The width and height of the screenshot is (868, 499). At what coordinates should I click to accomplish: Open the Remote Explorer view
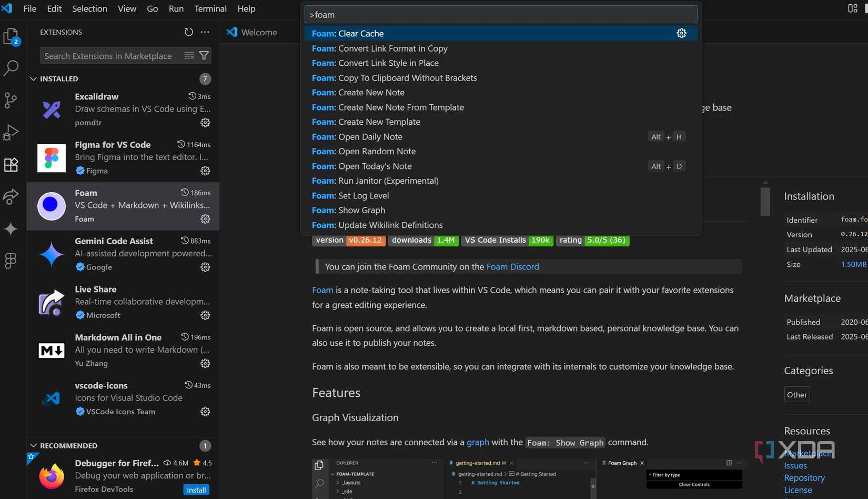[11, 196]
